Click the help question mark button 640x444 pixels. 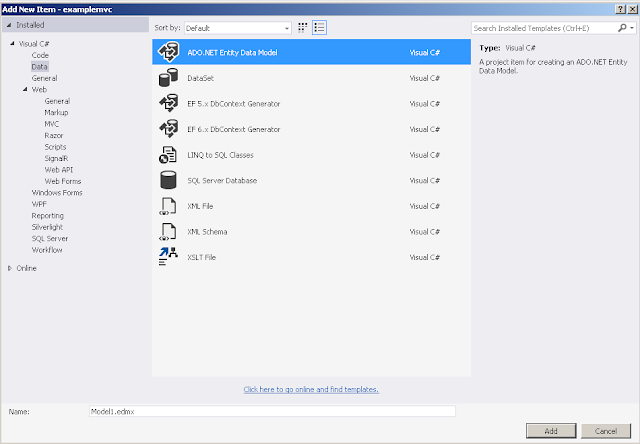click(620, 9)
